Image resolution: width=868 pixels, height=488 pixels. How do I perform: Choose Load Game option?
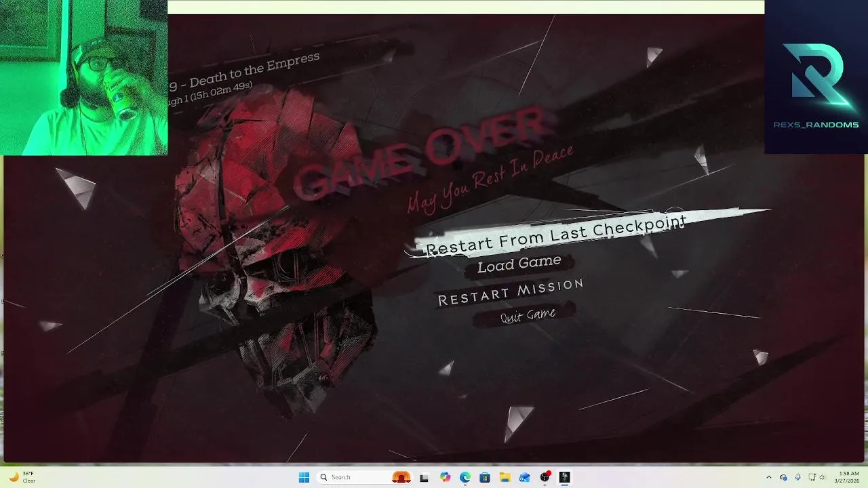[x=519, y=264]
